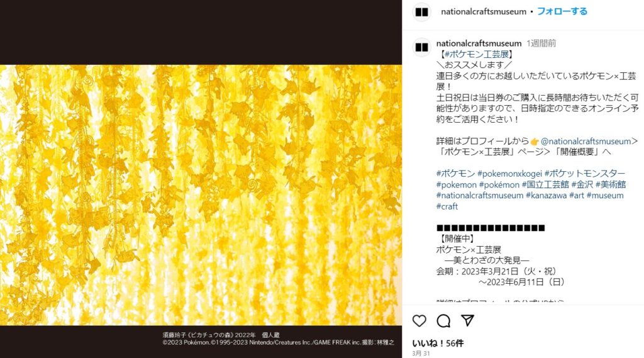Open nationalcraftsmuseum username in post header
The image size is (644, 358).
(484, 11)
